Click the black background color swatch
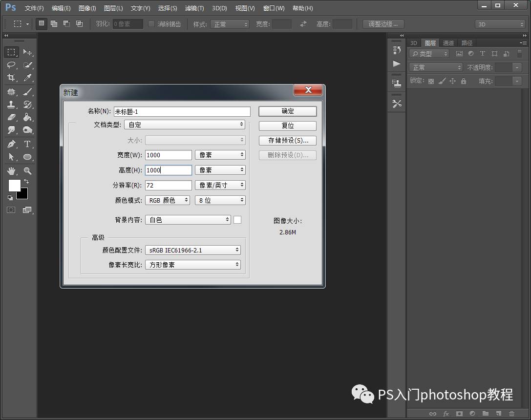This screenshot has width=531, height=420. [23, 195]
